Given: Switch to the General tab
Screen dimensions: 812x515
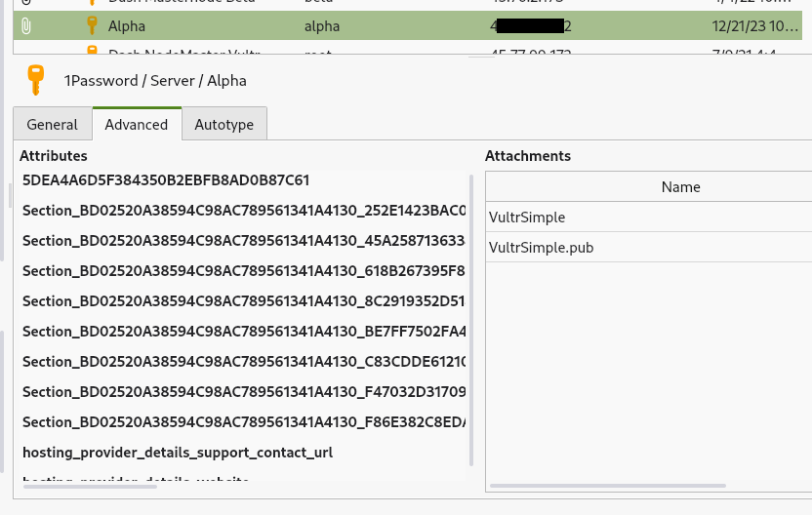Looking at the screenshot, I should [53, 124].
